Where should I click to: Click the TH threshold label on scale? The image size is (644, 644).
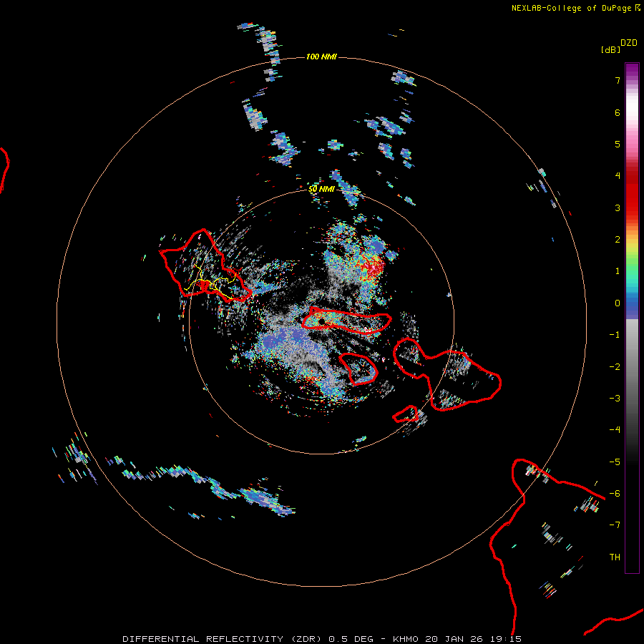(x=615, y=557)
